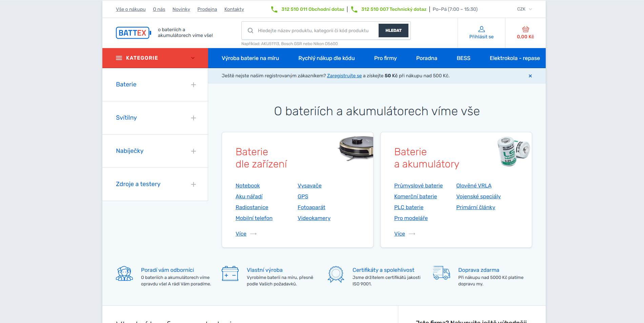Click the delivery truck icon near Doprava zdarma
Image resolution: width=644 pixels, height=323 pixels.
[x=441, y=274]
